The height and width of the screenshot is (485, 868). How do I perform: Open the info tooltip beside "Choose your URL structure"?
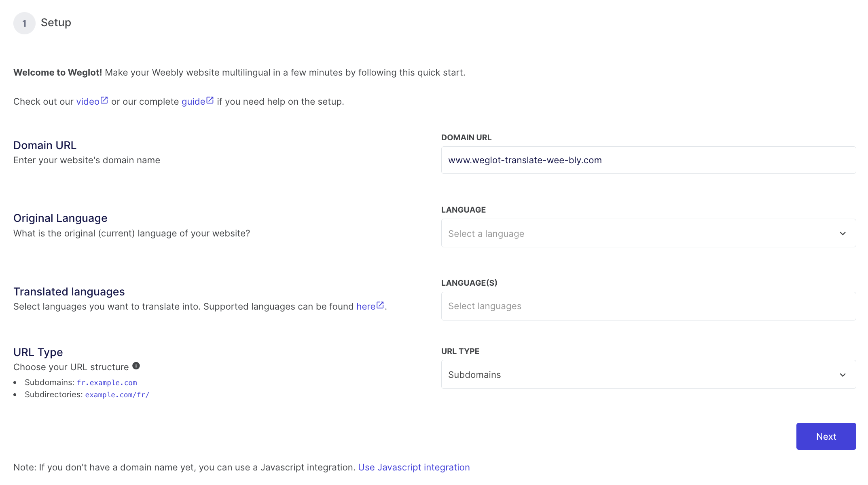click(136, 365)
